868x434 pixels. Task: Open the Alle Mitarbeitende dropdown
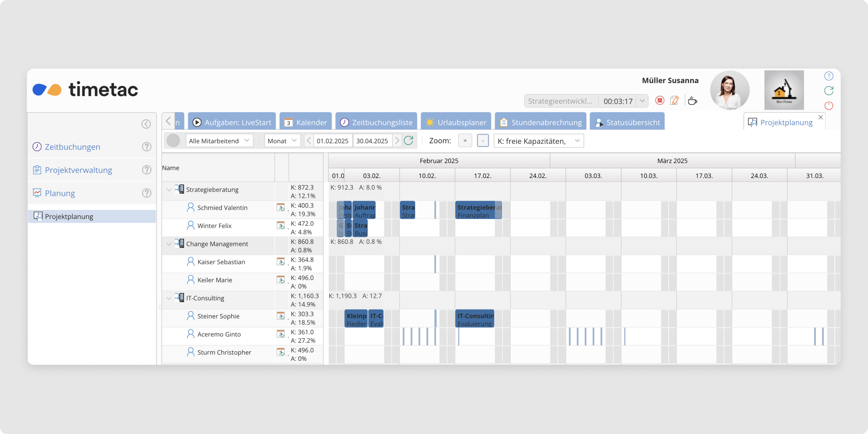219,141
